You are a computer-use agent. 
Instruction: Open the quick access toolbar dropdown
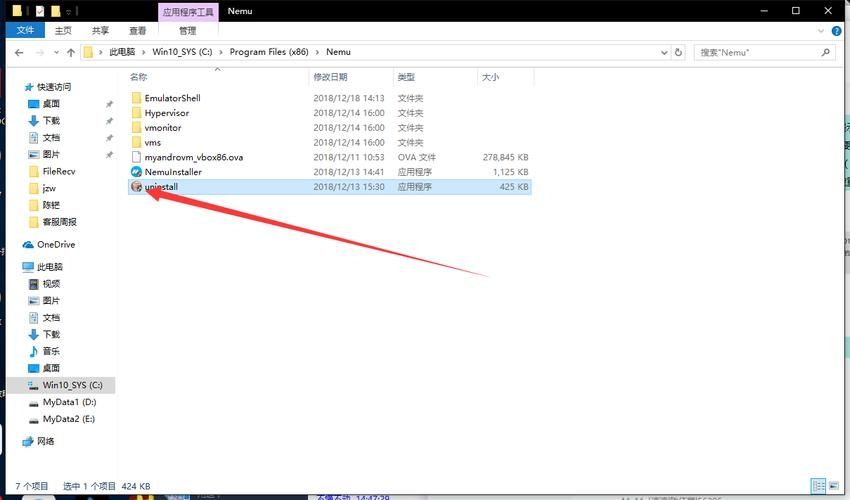tap(68, 11)
